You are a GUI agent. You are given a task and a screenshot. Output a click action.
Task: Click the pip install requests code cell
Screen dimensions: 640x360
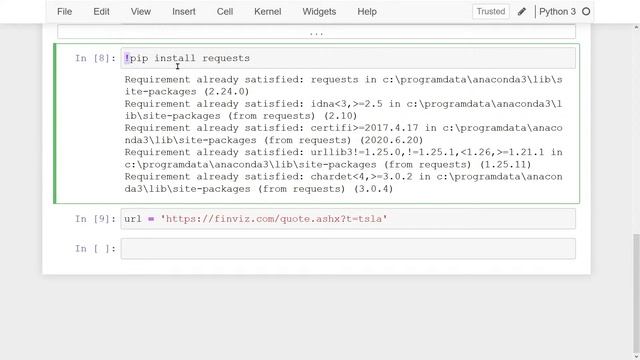348,58
